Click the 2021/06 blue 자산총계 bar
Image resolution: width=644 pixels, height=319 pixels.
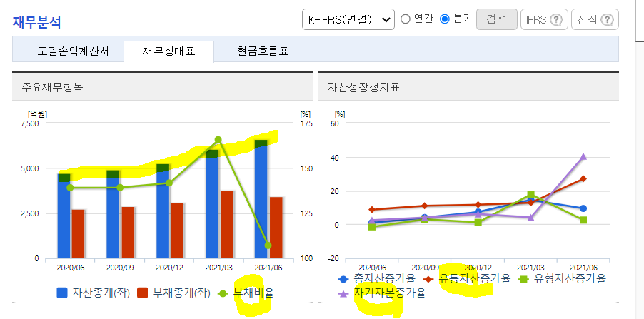click(261, 199)
